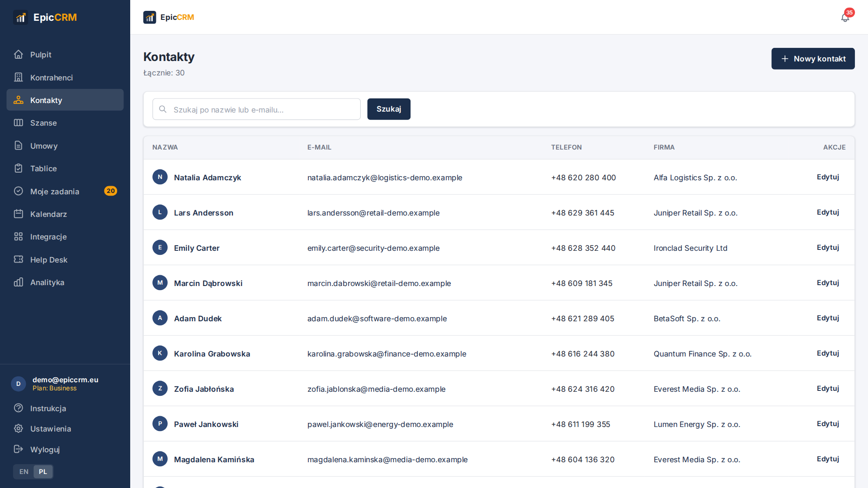Select the Szanse board icon

tap(19, 122)
